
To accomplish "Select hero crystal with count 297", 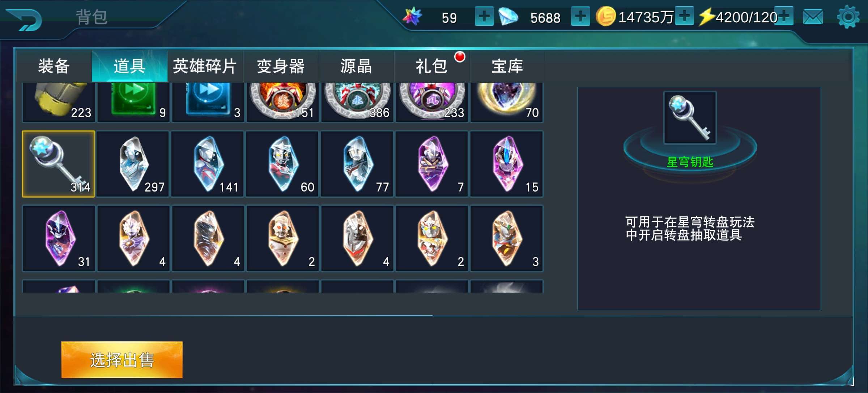I will 133,164.
